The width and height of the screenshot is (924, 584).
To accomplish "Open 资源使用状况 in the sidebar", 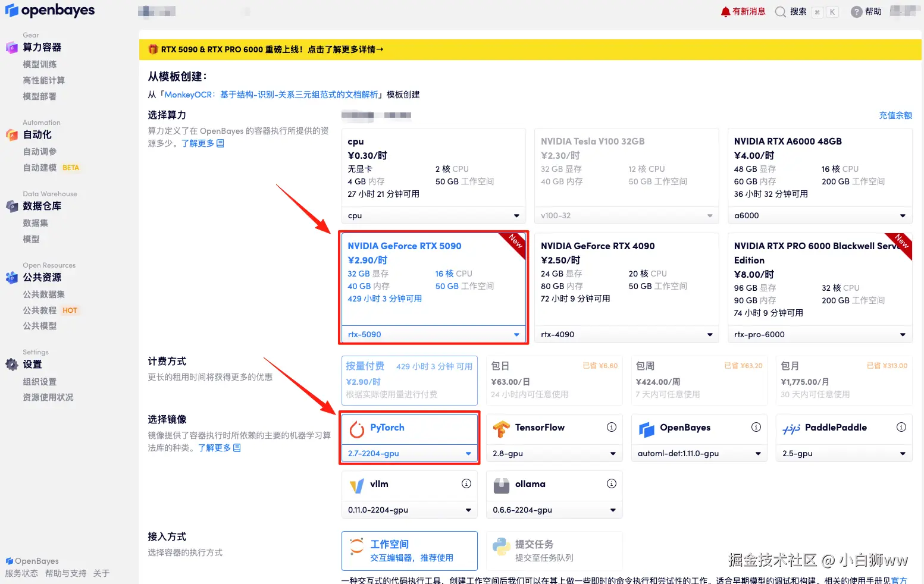I will click(x=48, y=397).
